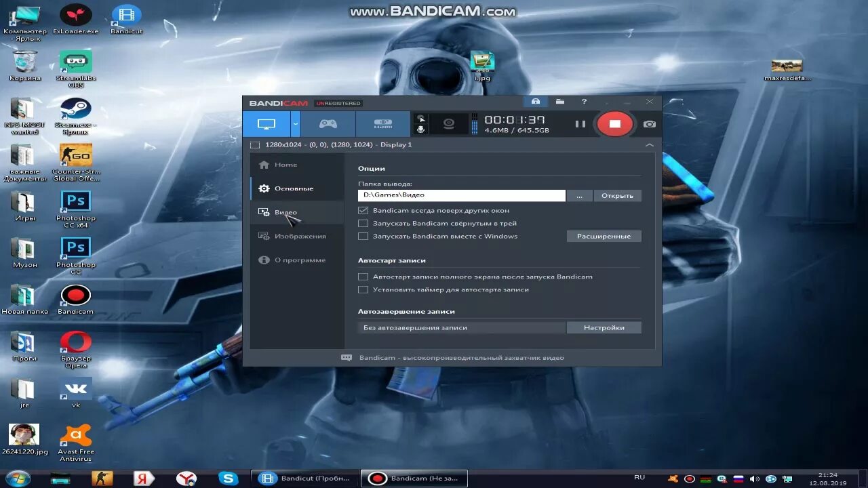Viewport: 868px width, 488px height.
Task: Click volume speaker icon in tray
Action: (755, 479)
